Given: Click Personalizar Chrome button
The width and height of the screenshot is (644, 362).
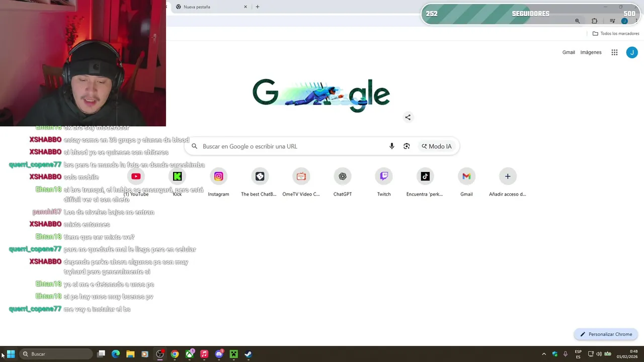Looking at the screenshot, I should point(606,334).
